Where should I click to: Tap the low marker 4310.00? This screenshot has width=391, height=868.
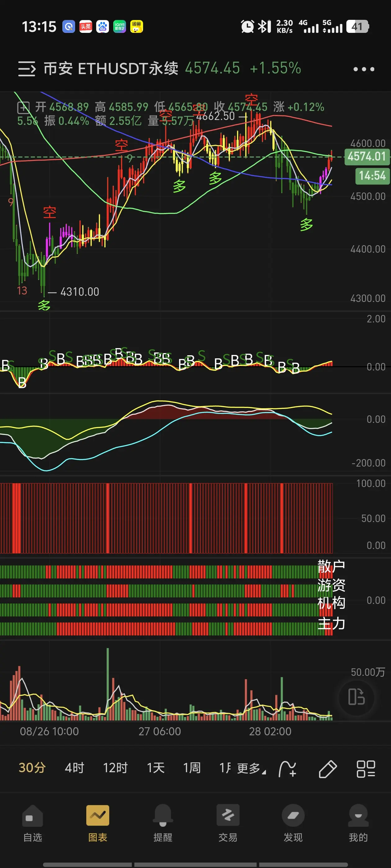point(80,292)
